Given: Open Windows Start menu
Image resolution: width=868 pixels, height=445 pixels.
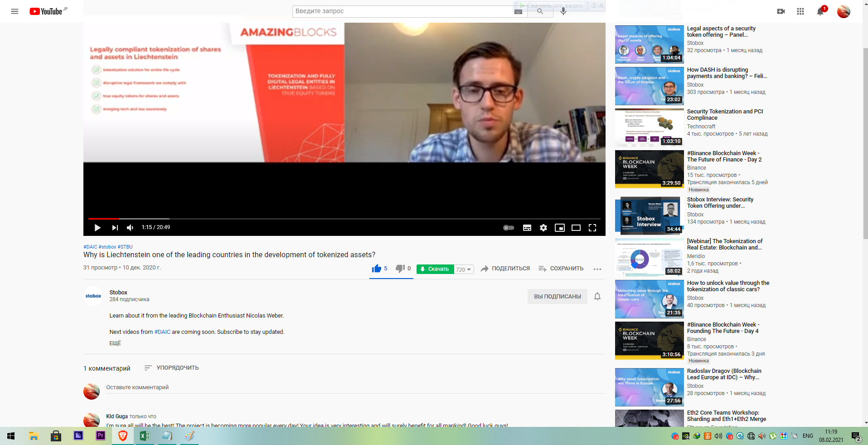Looking at the screenshot, I should 11,436.
